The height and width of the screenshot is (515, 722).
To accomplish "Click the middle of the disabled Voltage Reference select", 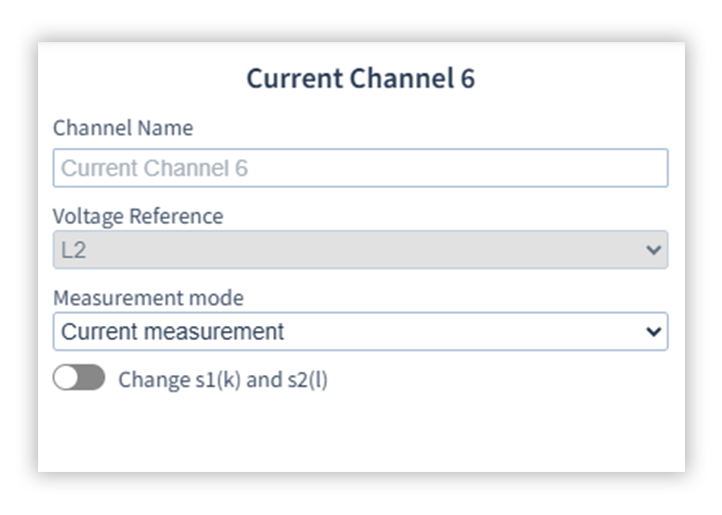I will (x=360, y=250).
